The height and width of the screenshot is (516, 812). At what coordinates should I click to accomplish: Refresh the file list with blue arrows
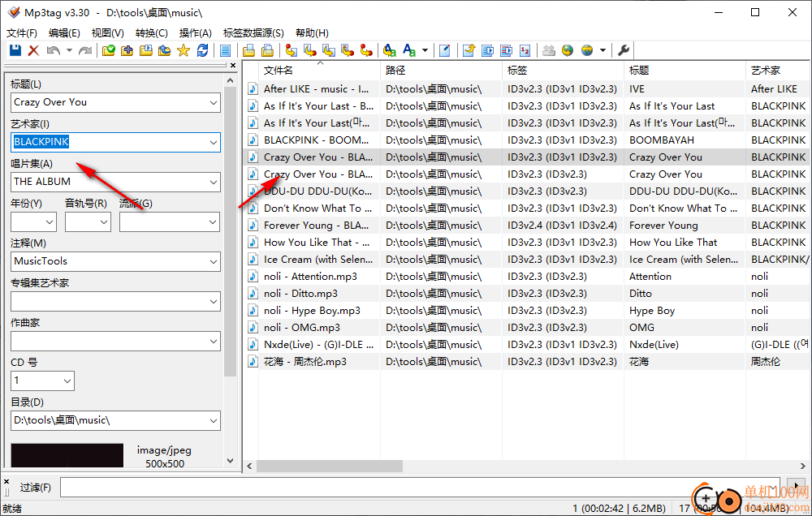click(202, 50)
